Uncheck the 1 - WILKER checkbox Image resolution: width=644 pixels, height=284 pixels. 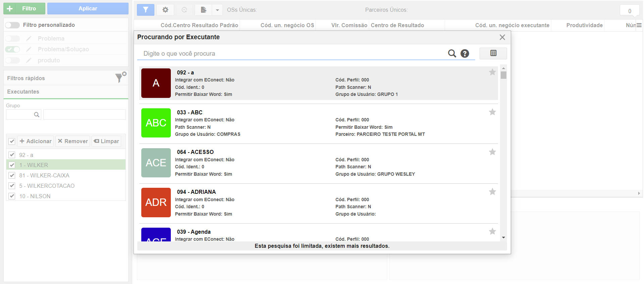[x=12, y=165]
